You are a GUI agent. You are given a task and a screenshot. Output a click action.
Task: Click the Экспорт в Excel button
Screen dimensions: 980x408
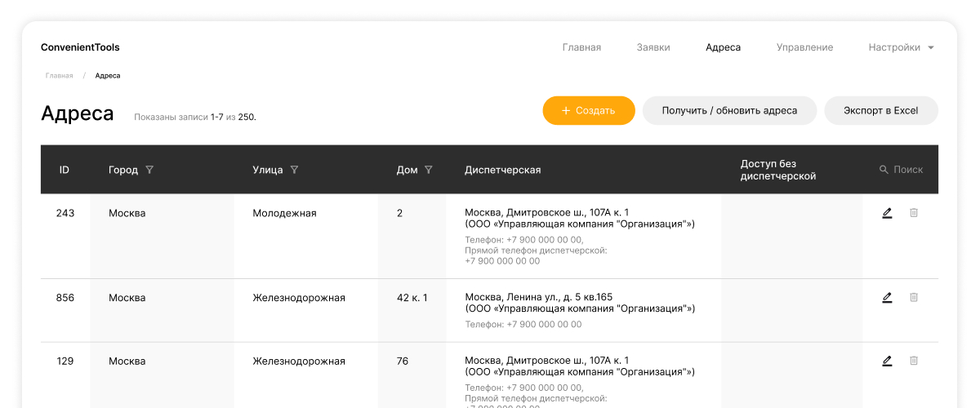click(x=880, y=110)
